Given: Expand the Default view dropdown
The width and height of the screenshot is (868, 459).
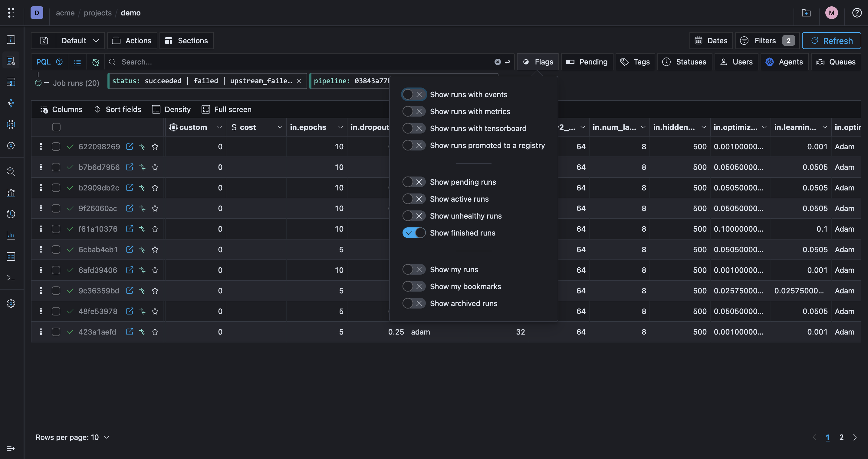Looking at the screenshot, I should [x=80, y=41].
